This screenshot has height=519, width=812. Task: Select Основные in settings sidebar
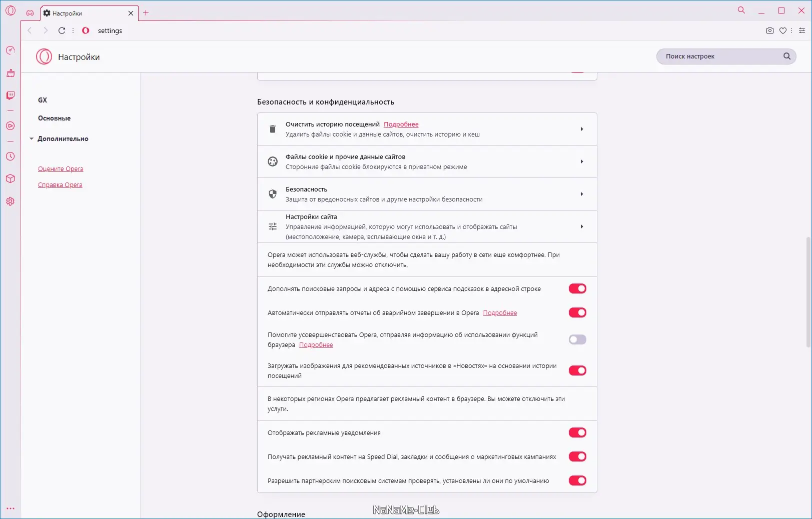[x=54, y=118]
